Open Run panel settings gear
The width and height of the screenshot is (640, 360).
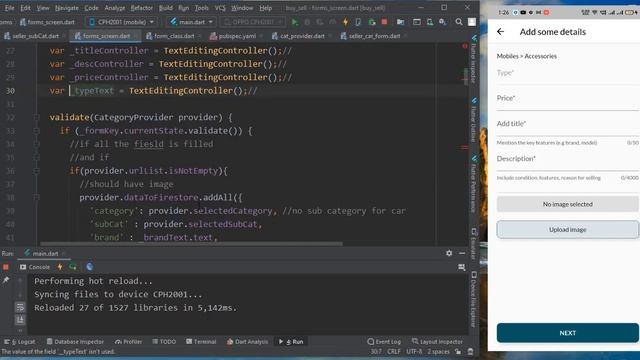449,253
